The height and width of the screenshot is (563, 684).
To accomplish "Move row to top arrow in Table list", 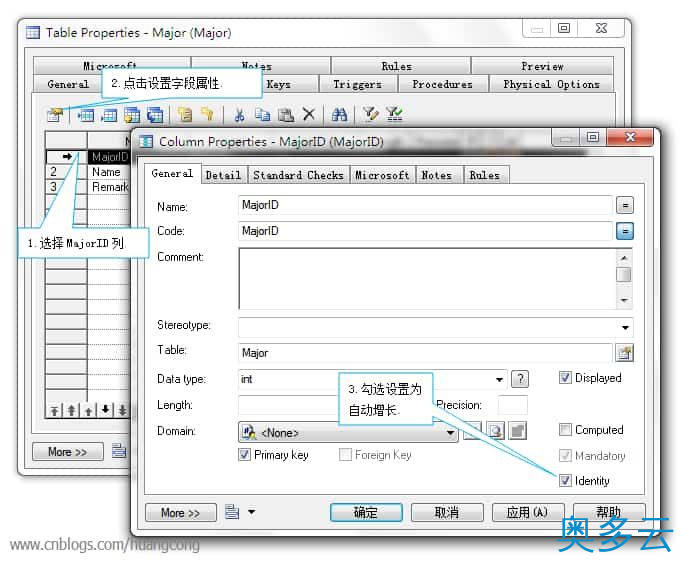I will point(54,410).
